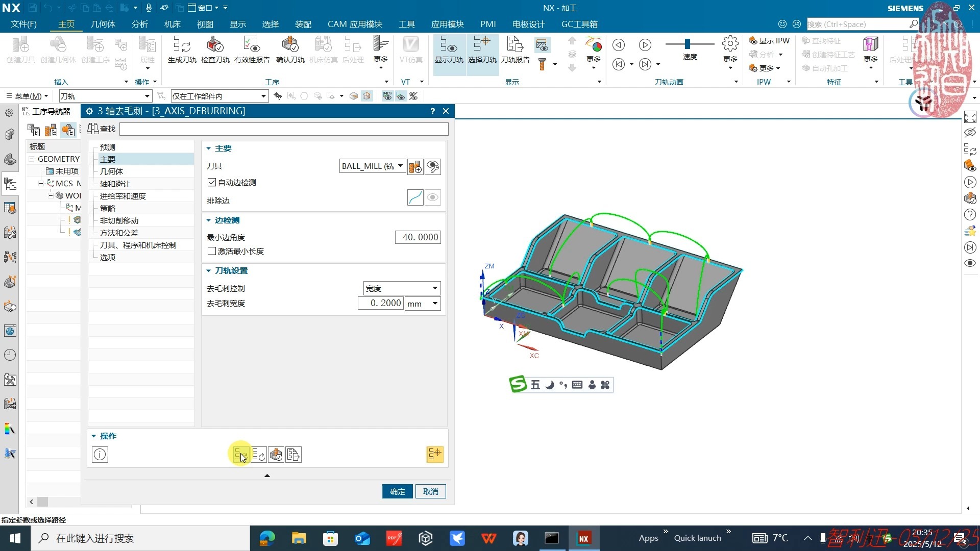Click the 取消 button
The image size is (980, 551).
[430, 491]
